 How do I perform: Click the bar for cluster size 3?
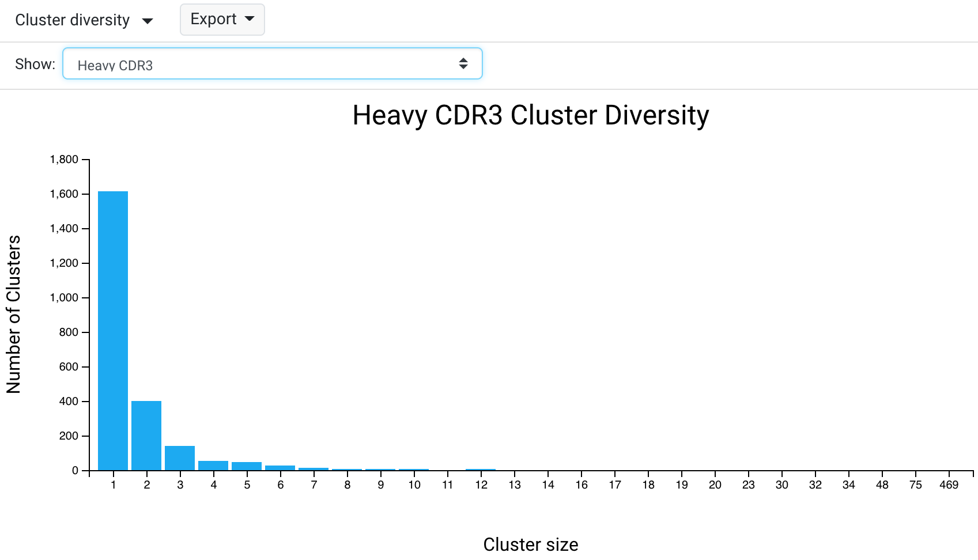(180, 458)
